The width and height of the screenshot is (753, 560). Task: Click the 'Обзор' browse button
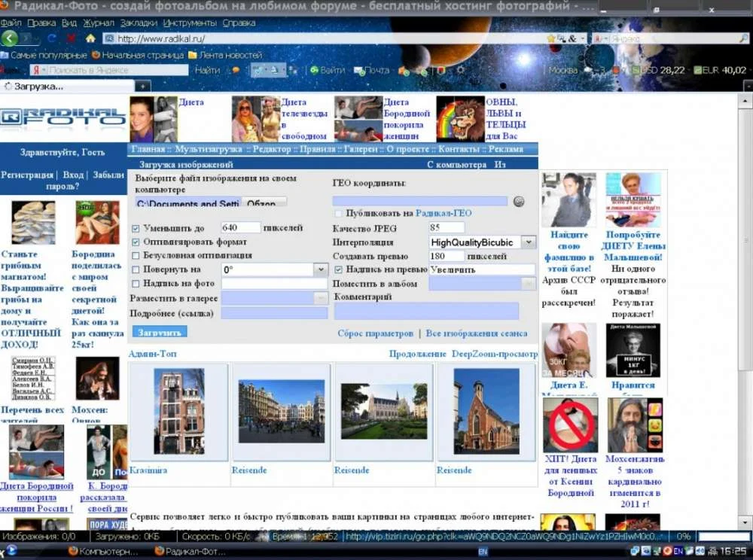pyautogui.click(x=264, y=202)
